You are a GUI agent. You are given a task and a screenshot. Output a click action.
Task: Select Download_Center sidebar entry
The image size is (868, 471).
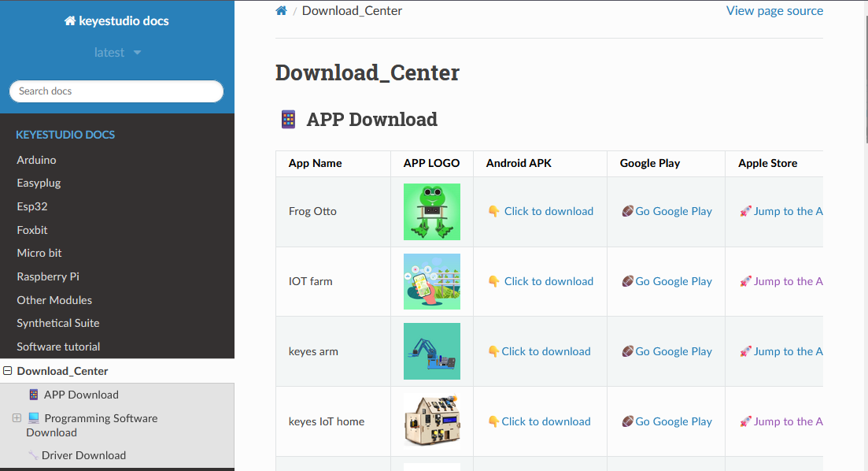(x=62, y=371)
